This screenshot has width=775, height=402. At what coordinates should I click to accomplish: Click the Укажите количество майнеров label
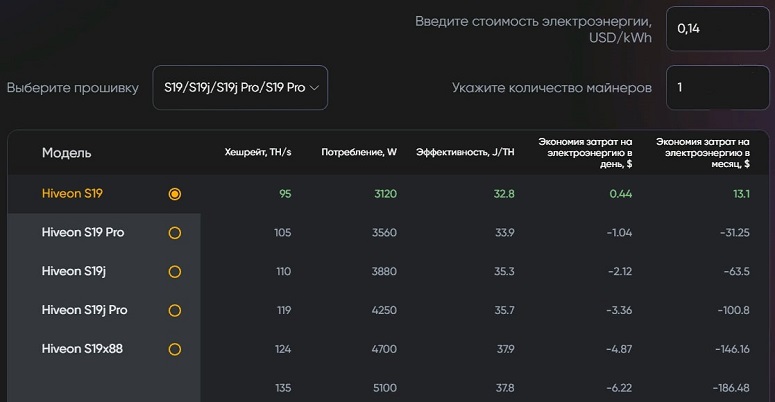552,88
